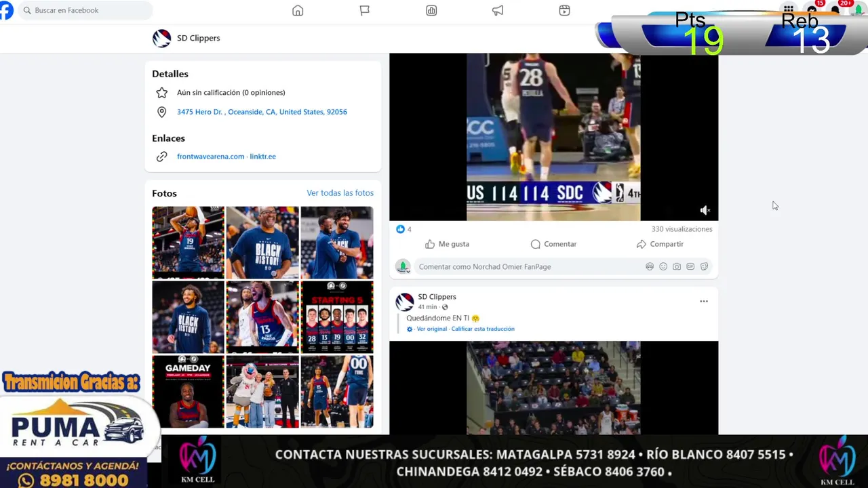Click the location pin icon in Detalles
The height and width of the screenshot is (488, 868).
tap(161, 112)
